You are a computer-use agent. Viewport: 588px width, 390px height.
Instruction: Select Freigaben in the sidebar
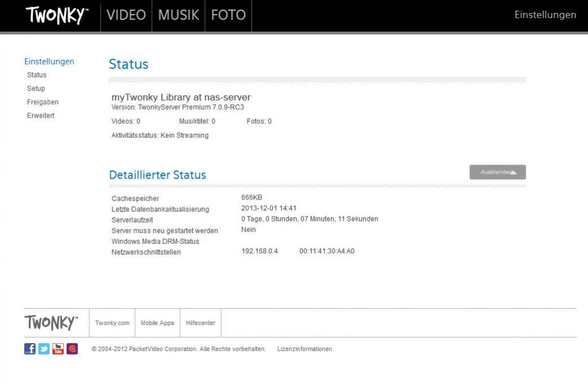(x=43, y=102)
